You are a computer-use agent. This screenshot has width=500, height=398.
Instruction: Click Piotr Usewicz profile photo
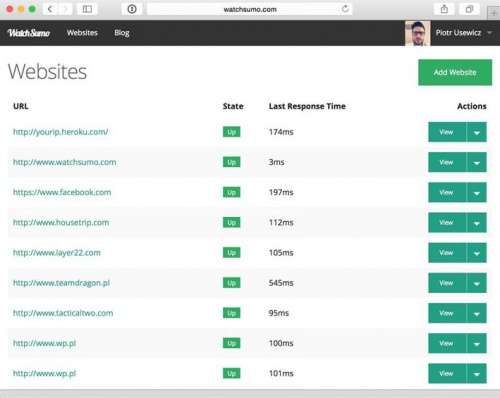click(417, 33)
